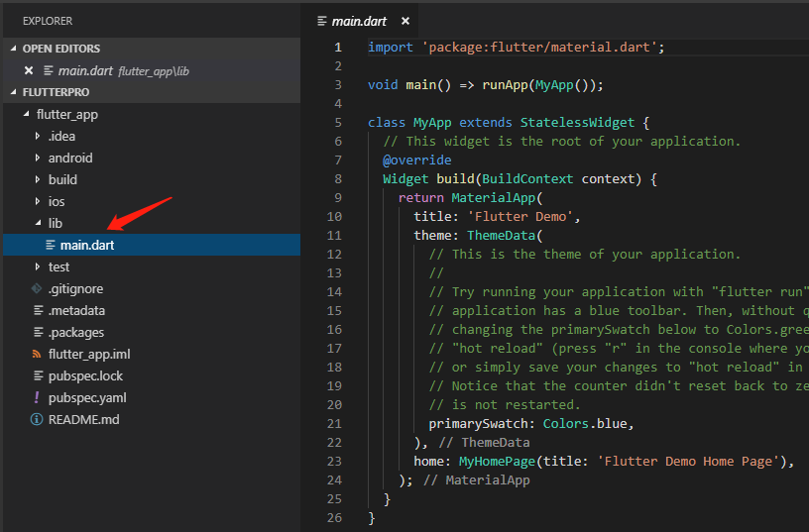Expand the ios folder arrow

coord(37,201)
